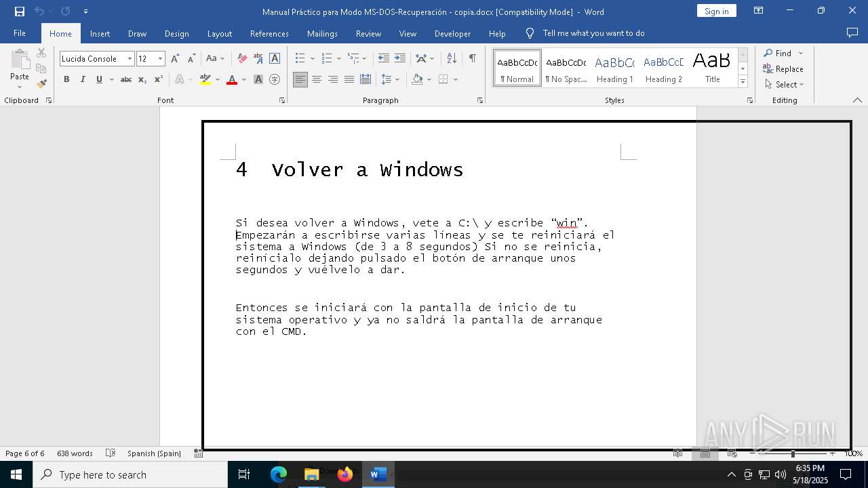Justify the paragraph text

point(349,79)
